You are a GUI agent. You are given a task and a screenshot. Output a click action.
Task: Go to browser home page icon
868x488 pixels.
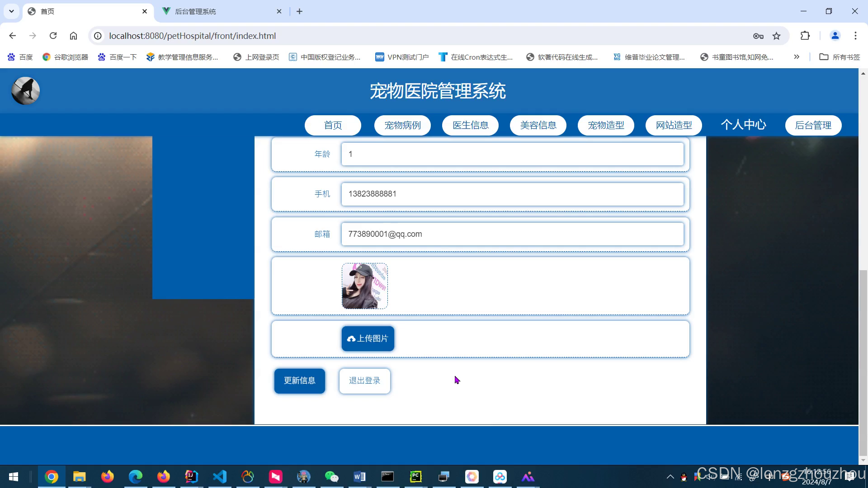[73, 36]
